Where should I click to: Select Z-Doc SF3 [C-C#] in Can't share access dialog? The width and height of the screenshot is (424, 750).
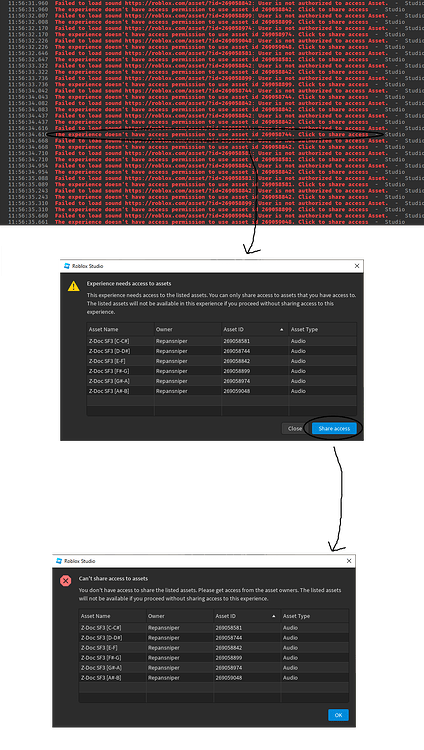[x=101, y=628]
